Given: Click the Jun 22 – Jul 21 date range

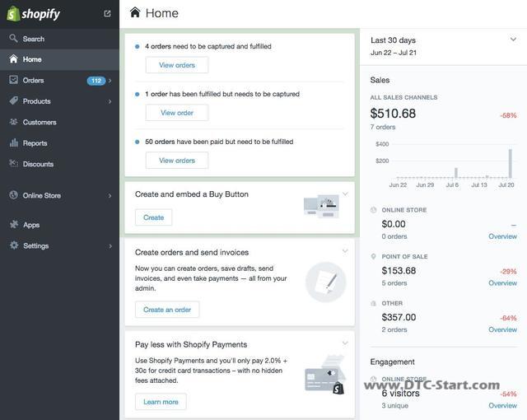Looking at the screenshot, I should pyautogui.click(x=394, y=53).
